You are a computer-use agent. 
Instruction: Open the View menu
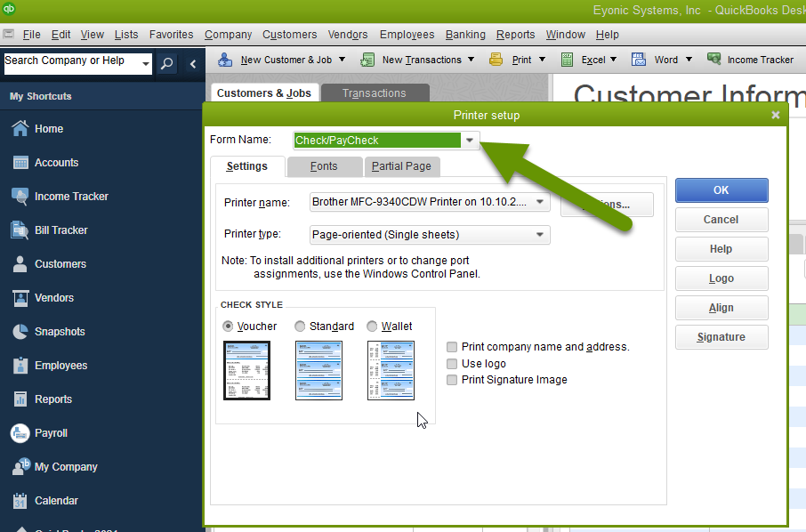[x=92, y=35]
